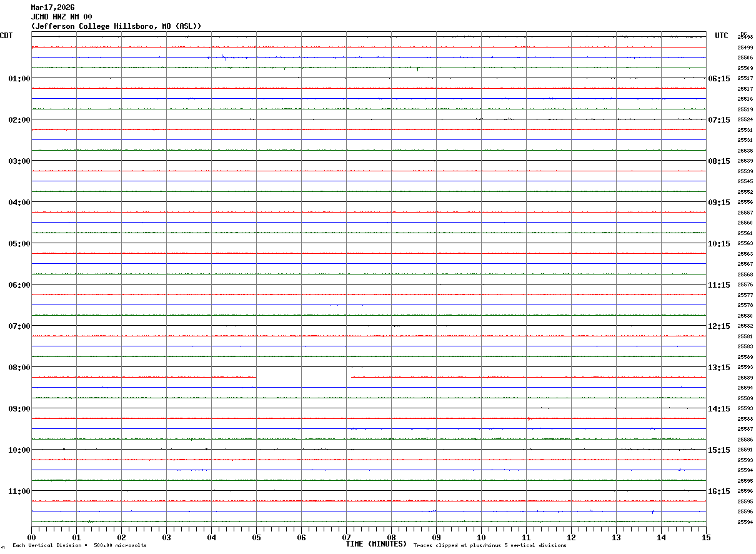Click the DC offset value 25561
The height and width of the screenshot is (554, 756).
[745, 233]
